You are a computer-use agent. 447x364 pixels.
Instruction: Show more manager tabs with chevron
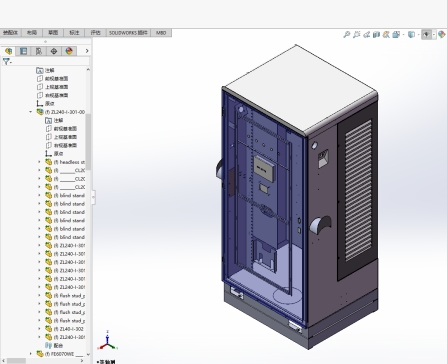coord(87,51)
